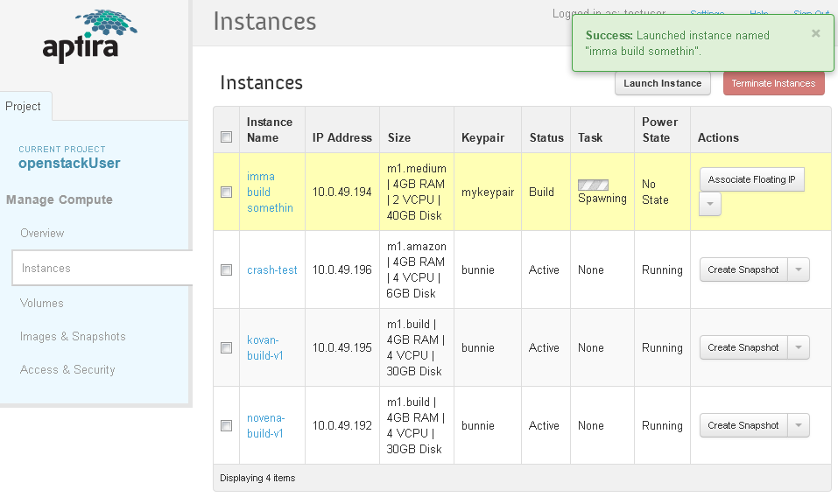Open the kovan-build-v1 instance link
Screen dimensions: 838x504
point(265,347)
